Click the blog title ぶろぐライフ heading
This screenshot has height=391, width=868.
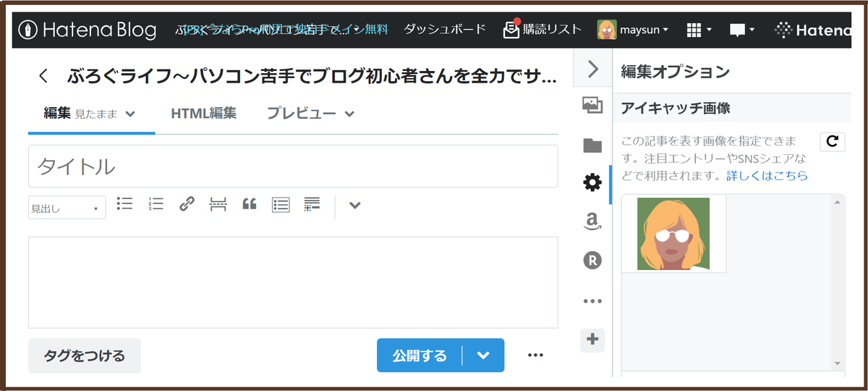click(x=312, y=75)
